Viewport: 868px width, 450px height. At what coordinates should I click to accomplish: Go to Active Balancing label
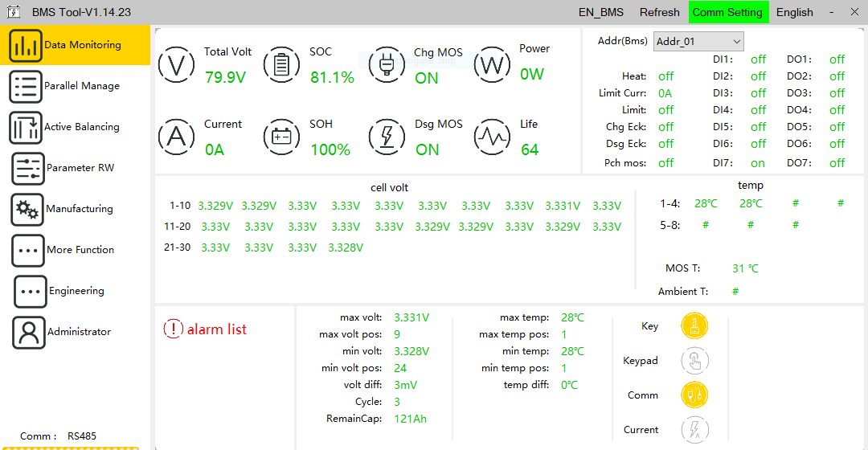pyautogui.click(x=82, y=127)
